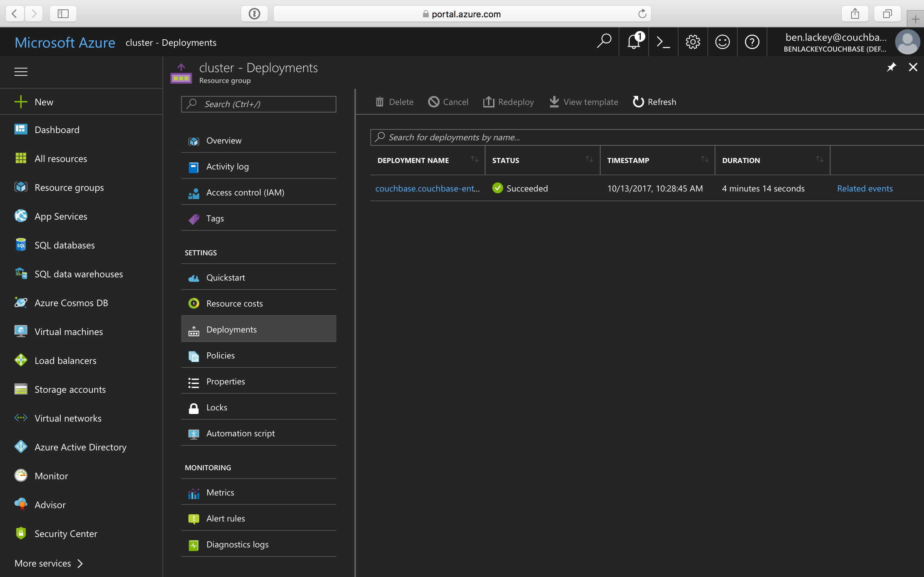The width and height of the screenshot is (924, 577).
Task: Delete the deployment via trash icon
Action: click(394, 101)
